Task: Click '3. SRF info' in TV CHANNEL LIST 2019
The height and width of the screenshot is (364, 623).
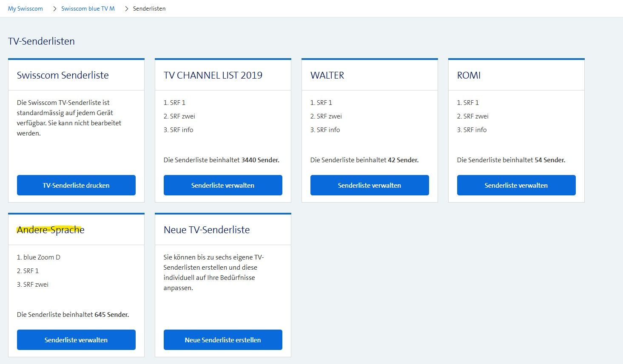Action: 178,130
